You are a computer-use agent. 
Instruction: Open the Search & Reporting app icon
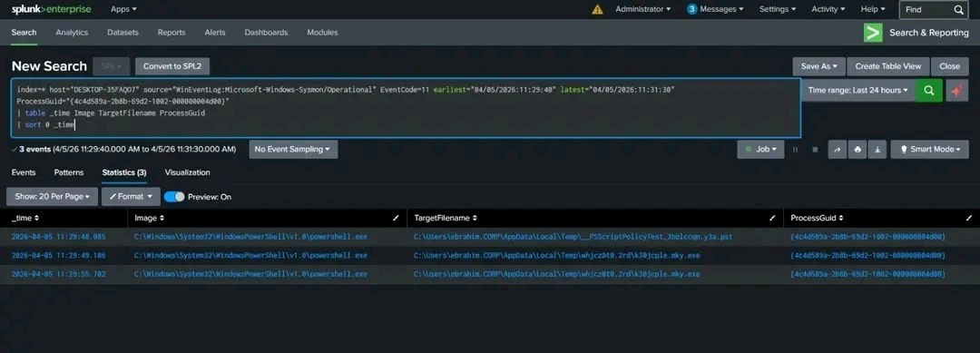click(873, 33)
